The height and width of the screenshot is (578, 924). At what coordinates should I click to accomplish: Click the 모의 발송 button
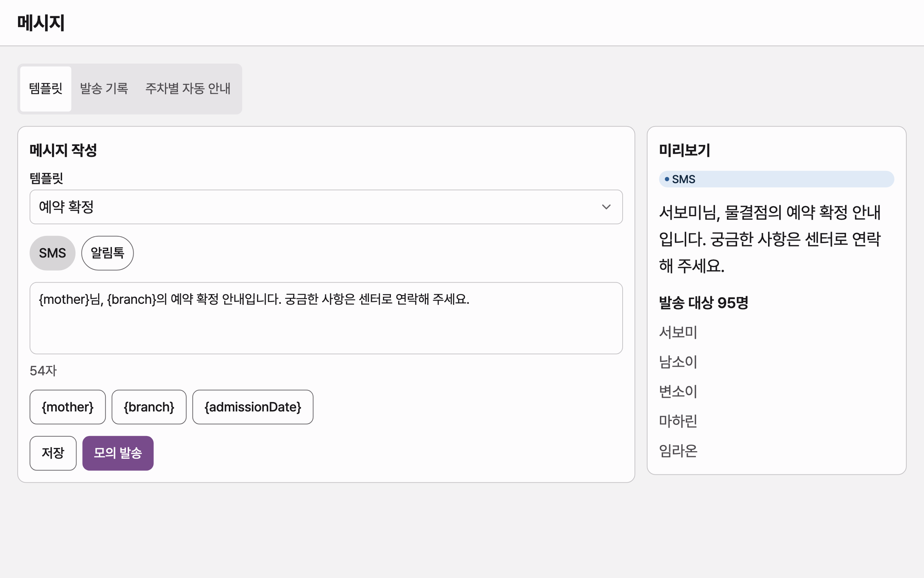118,453
